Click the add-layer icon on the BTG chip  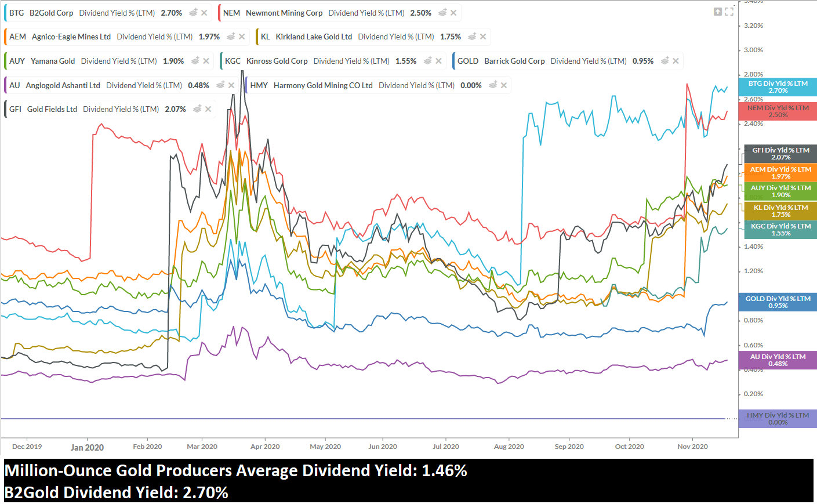point(193,12)
